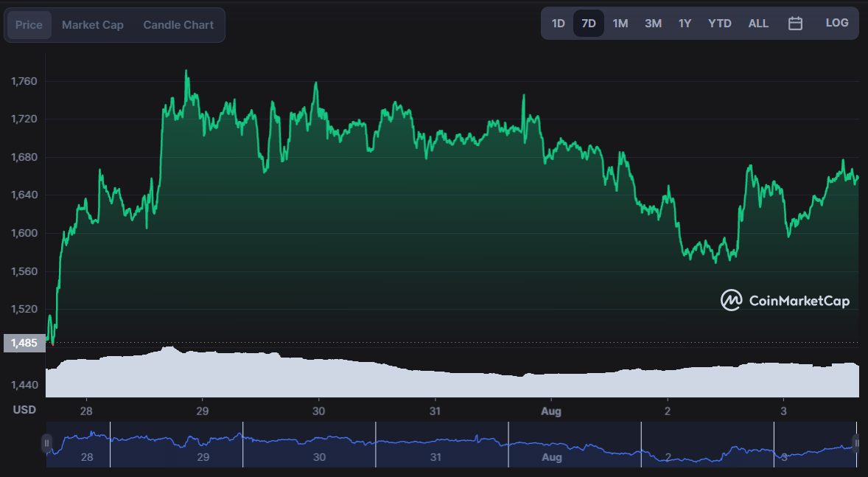Viewport: 868px width, 477px height.
Task: Click the 1,760 y-axis label
Action: tap(24, 81)
